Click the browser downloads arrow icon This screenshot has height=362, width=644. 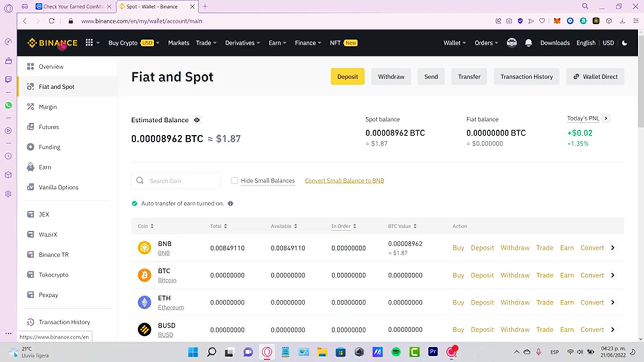coord(623,21)
